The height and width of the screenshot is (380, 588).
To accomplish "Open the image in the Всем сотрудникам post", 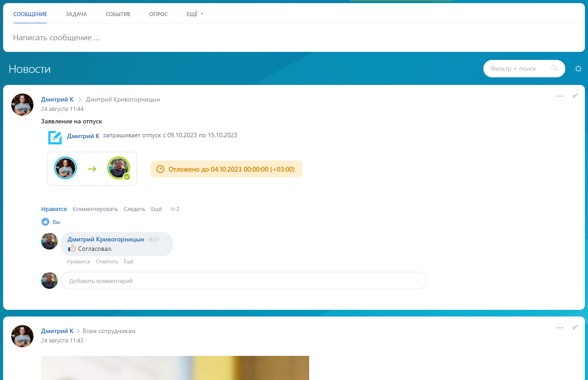I will (175, 368).
